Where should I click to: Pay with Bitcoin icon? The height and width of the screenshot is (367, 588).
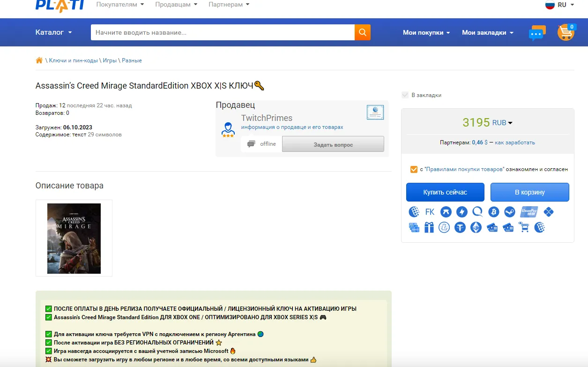493,212
